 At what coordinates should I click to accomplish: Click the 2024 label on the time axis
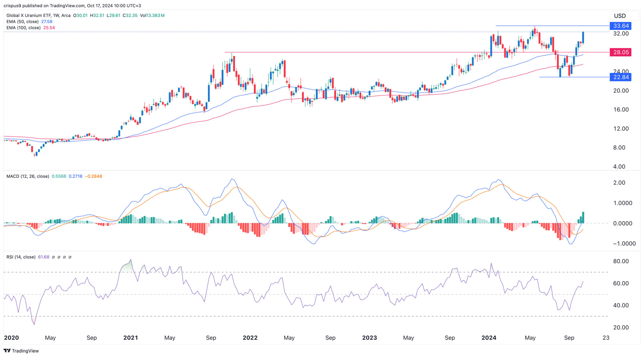[x=488, y=338]
